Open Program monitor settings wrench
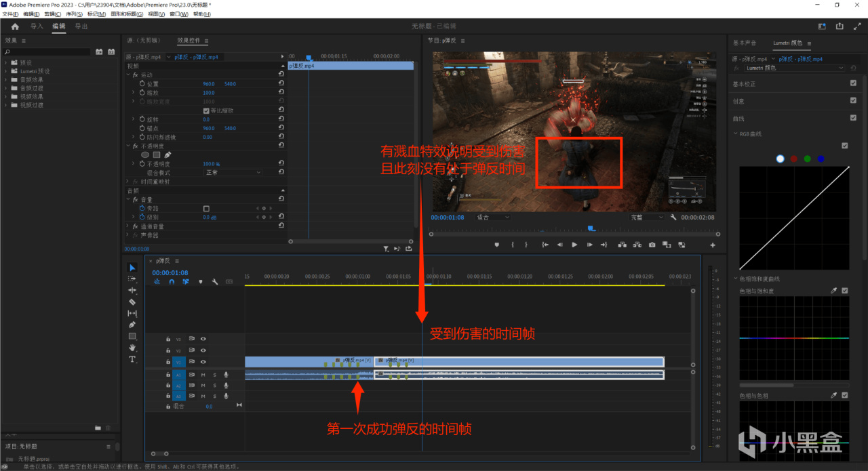This screenshot has width=868, height=471. tap(673, 217)
